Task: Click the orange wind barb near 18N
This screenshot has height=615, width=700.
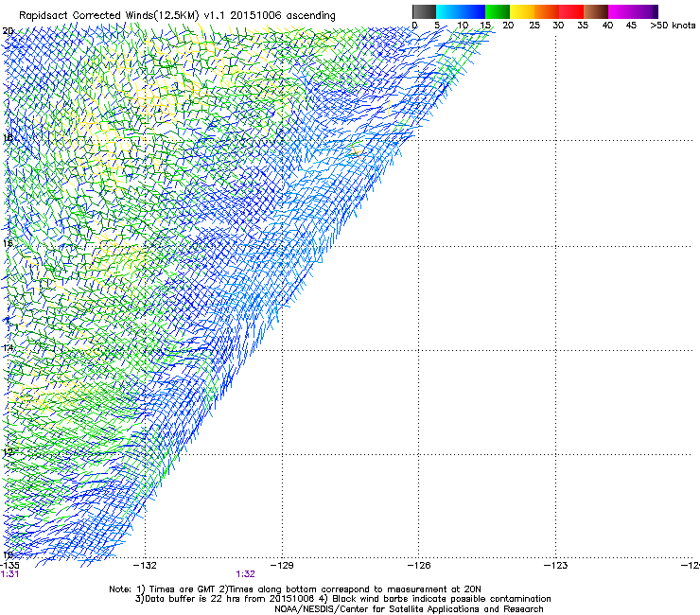Action: point(356,151)
